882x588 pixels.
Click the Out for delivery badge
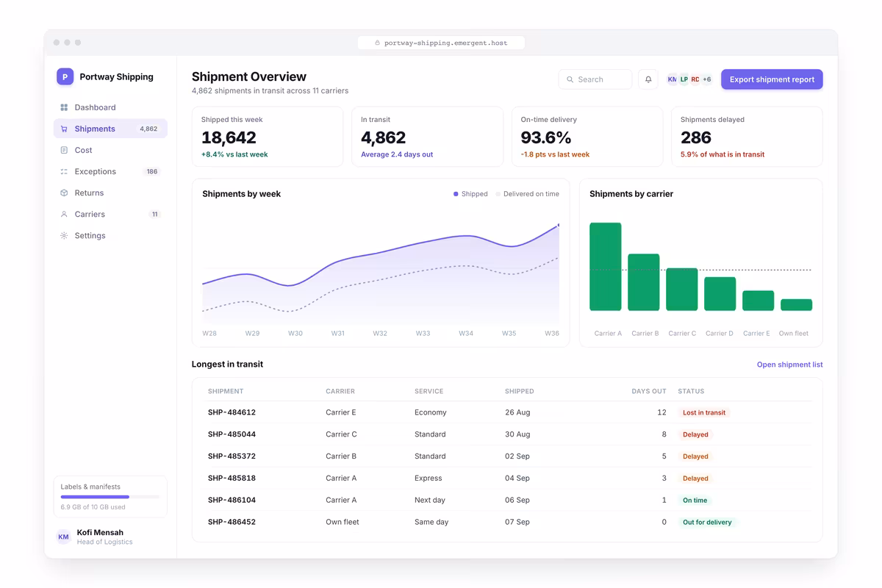point(707,523)
